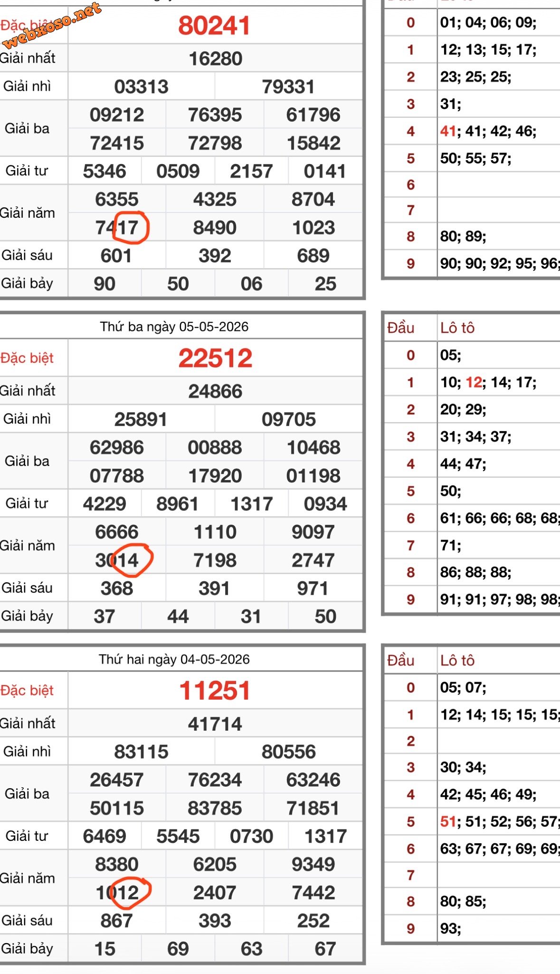Click loto row "10; 12; 14; 17;"

(488, 382)
